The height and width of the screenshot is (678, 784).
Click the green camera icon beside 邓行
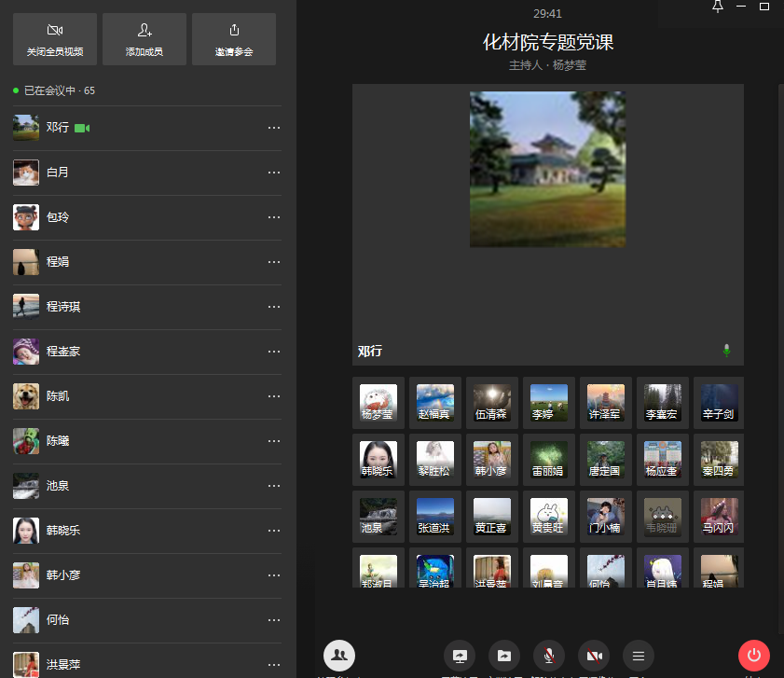pos(82,128)
